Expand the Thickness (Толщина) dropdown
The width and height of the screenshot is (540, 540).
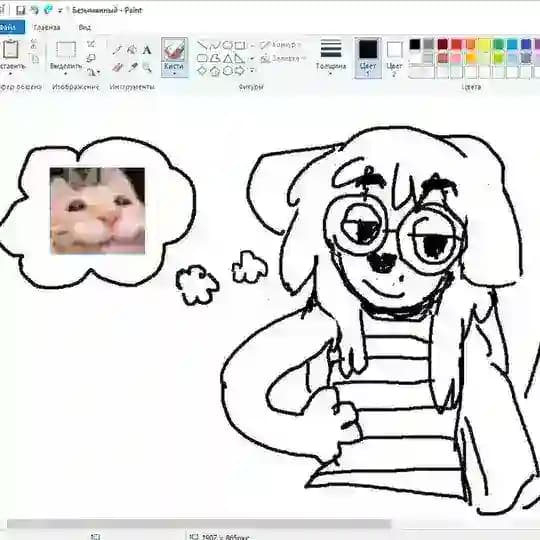pyautogui.click(x=331, y=58)
